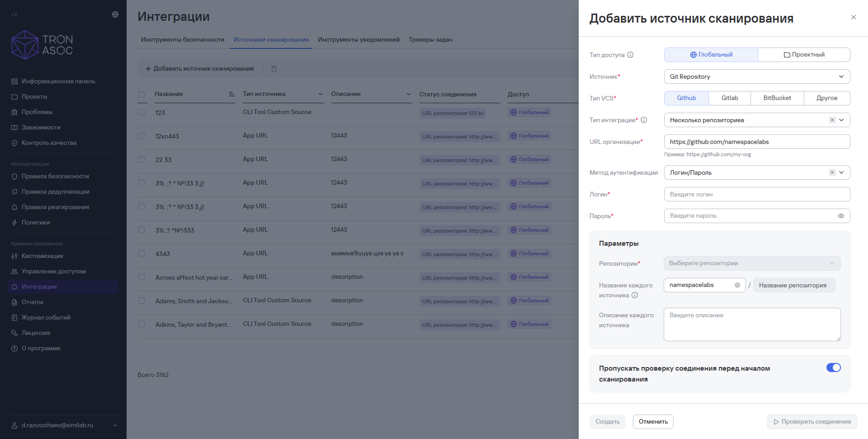Screen dimensions: 868x439
Task: Check row checkbox for Adkins, Taylor and Bryant
Action: 142,324
